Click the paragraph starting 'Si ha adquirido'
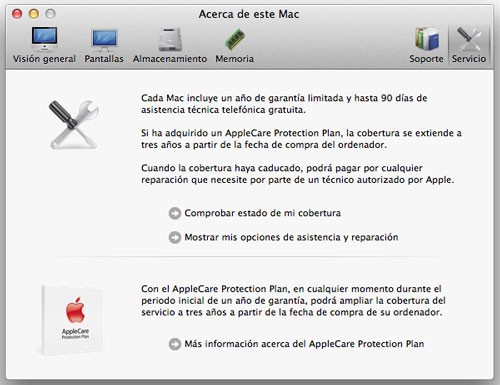Screen dimensions: 500x385 (301, 139)
